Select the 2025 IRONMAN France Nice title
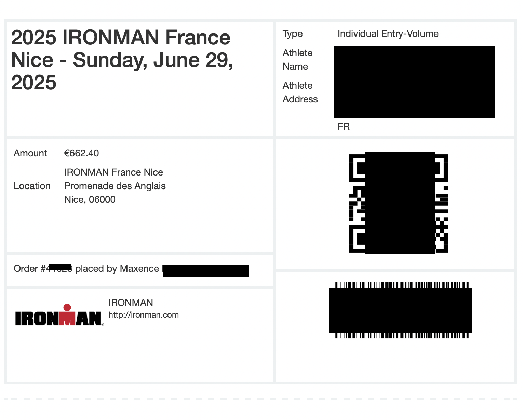523x420 pixels. (x=122, y=60)
